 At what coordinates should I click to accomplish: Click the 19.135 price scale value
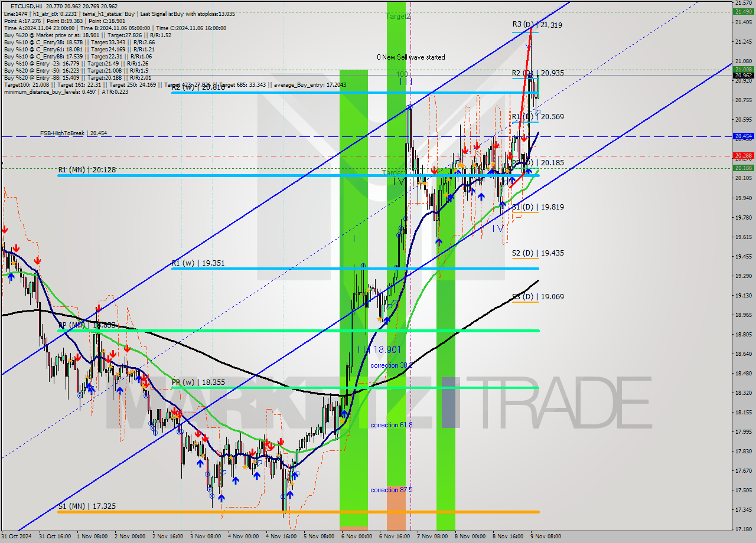pyautogui.click(x=743, y=295)
